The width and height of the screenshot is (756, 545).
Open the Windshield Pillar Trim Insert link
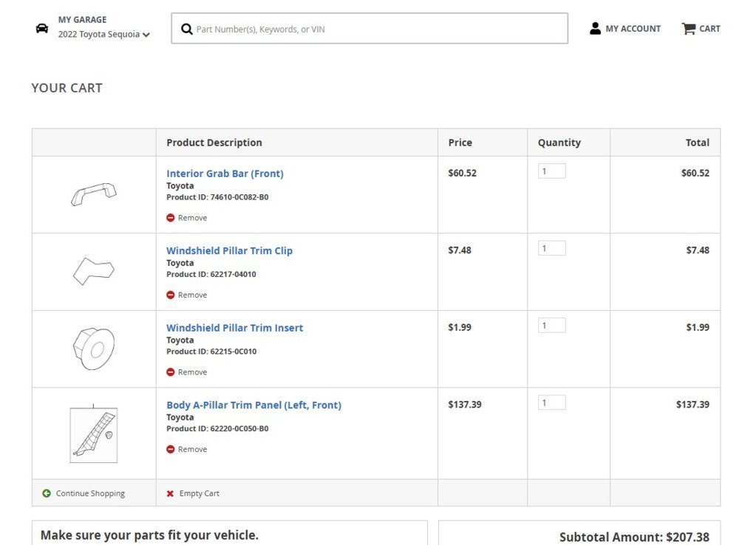(235, 328)
